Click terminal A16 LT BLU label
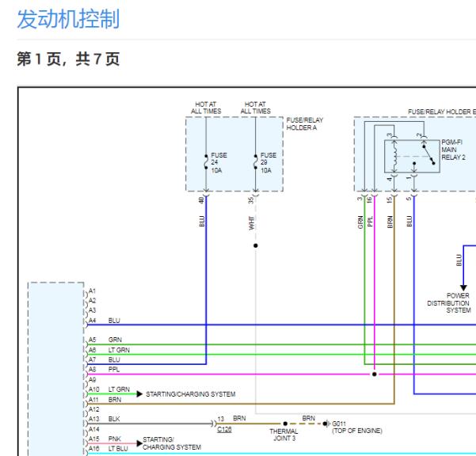This screenshot has width=476, height=456. click(x=108, y=448)
